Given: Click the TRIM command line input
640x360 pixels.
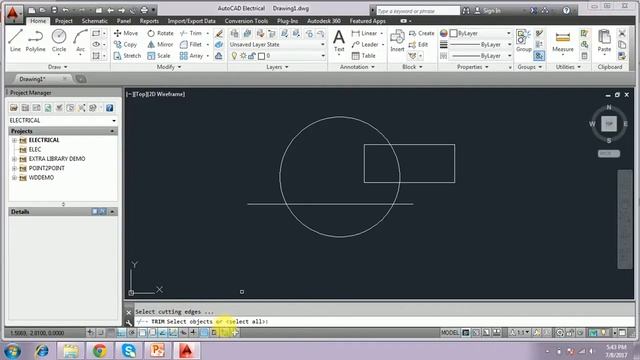Looking at the screenshot, I should click(384, 322).
